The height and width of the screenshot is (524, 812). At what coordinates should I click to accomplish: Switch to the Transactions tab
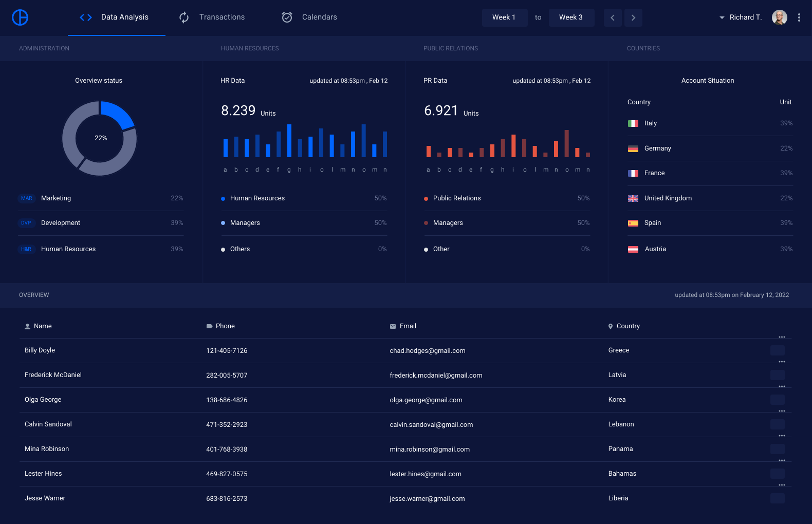(x=212, y=17)
